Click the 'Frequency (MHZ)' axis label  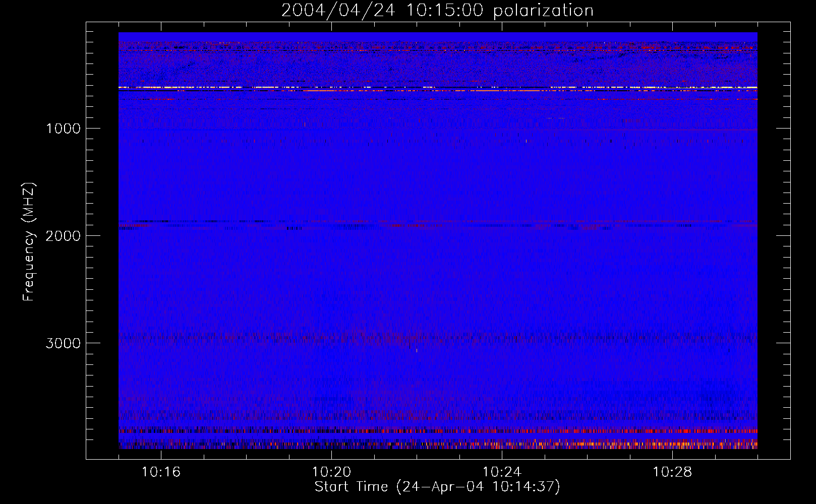tap(29, 242)
